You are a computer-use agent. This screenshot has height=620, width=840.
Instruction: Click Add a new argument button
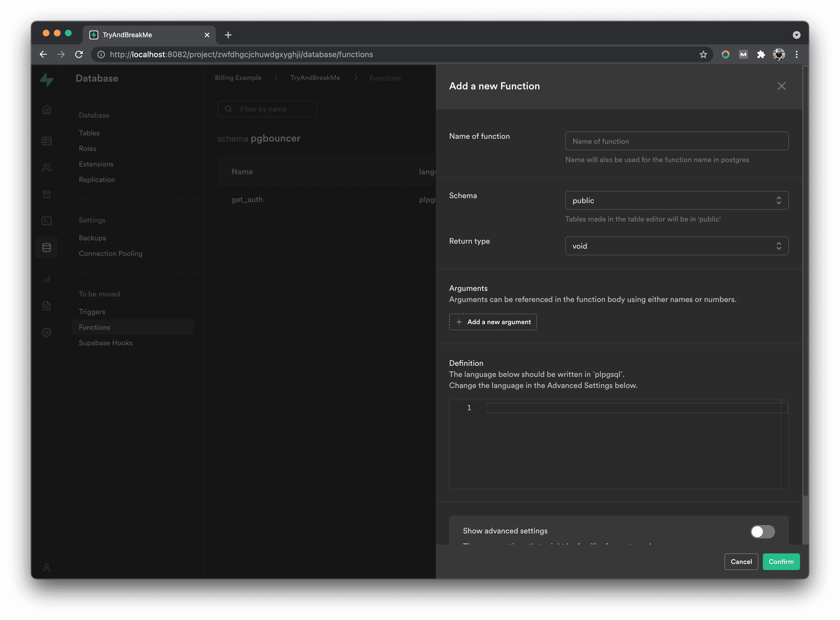[493, 321]
